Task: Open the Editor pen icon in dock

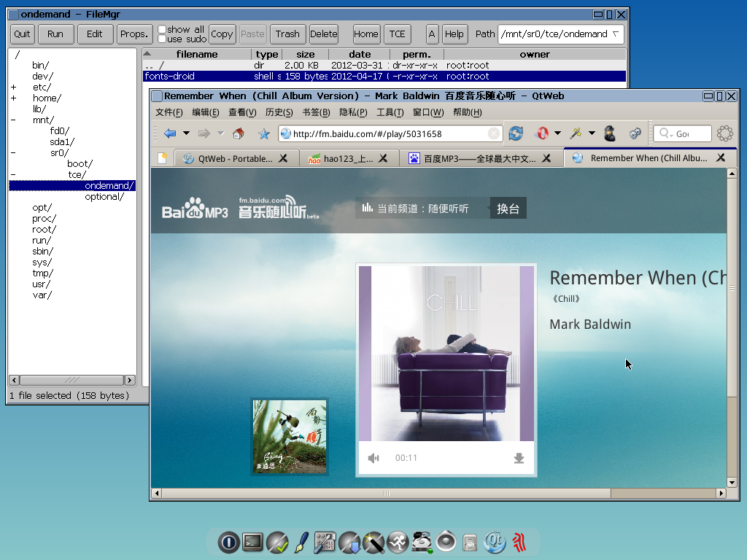Action: pyautogui.click(x=301, y=542)
